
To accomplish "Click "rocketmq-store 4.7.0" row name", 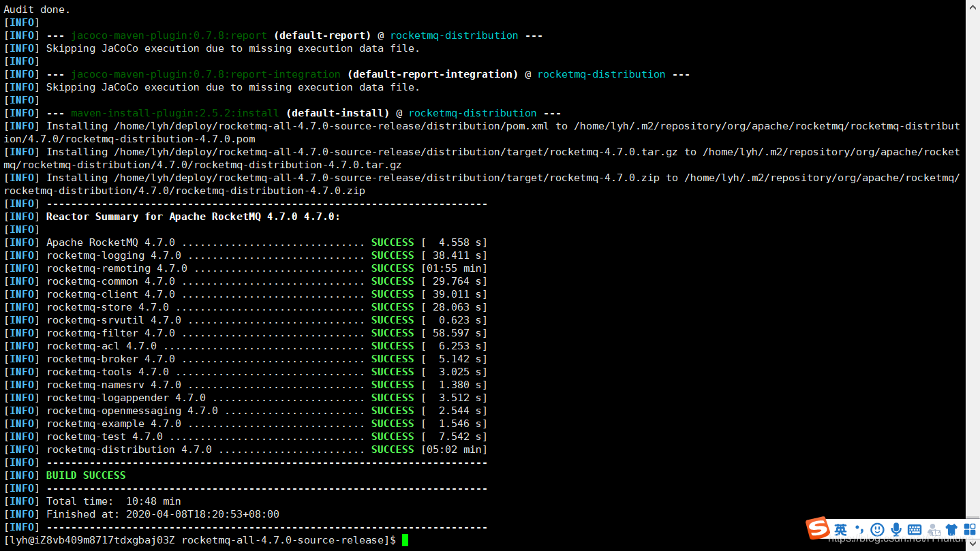I will pos(108,307).
